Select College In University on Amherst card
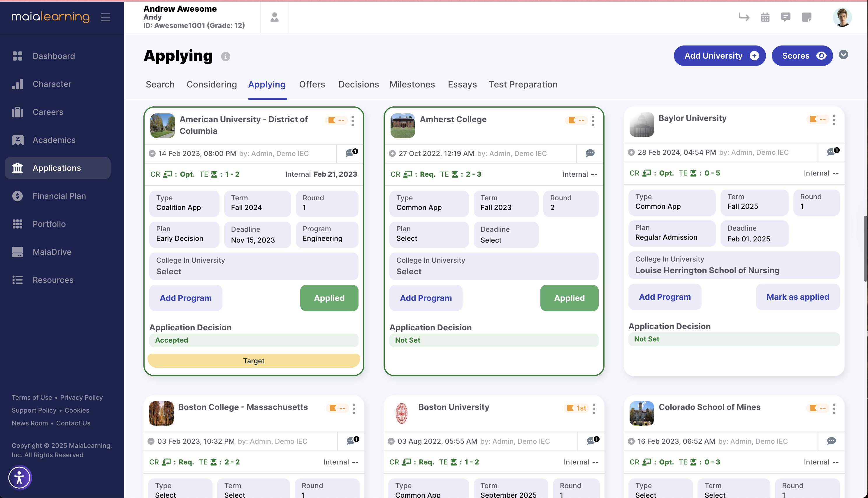This screenshot has width=868, height=498. point(494,266)
